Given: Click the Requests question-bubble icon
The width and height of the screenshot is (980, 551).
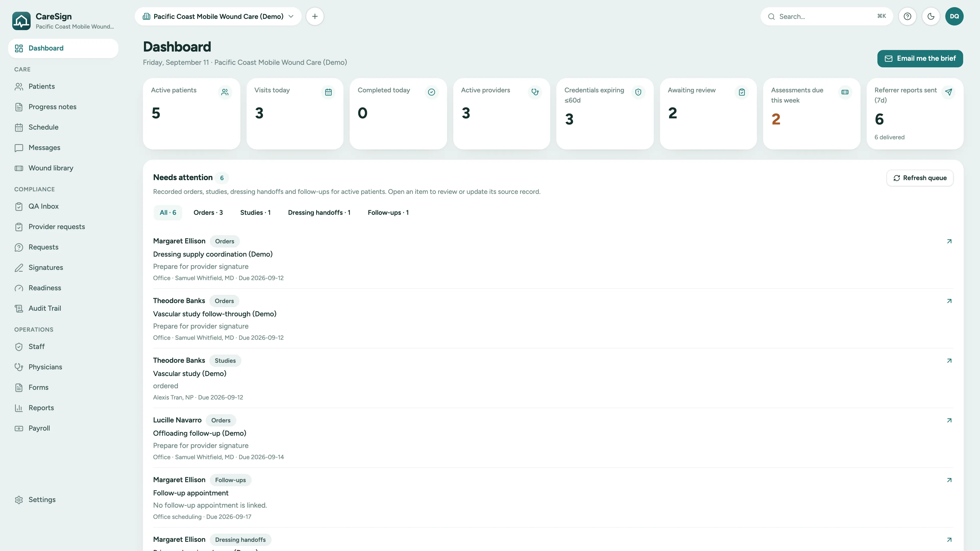Looking at the screenshot, I should click(19, 247).
